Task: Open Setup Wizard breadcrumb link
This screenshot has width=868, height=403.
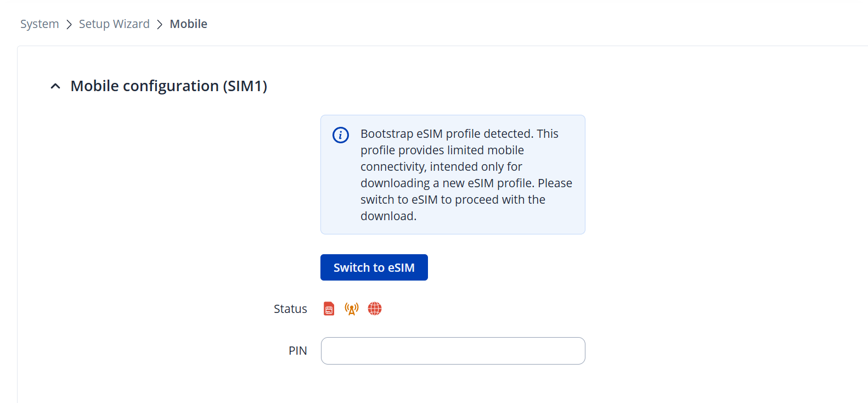Action: pos(114,24)
